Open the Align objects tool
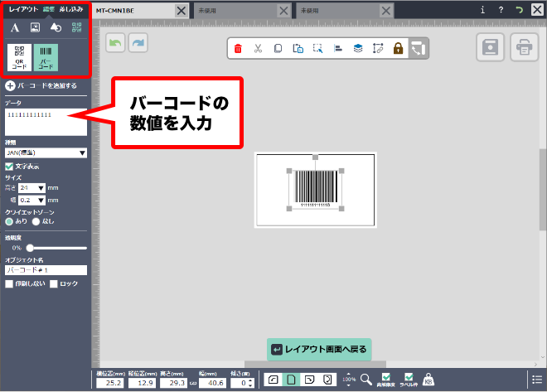The image size is (547, 392). (337, 48)
